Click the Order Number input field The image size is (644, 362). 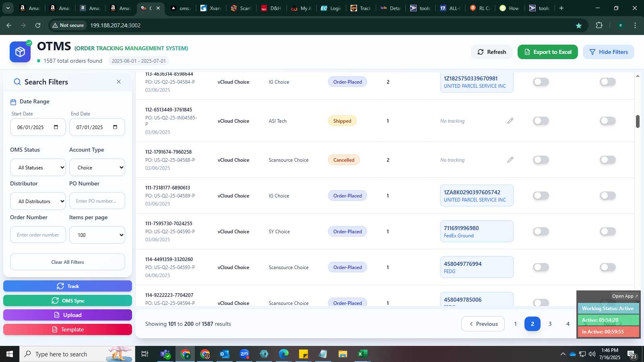(x=38, y=234)
